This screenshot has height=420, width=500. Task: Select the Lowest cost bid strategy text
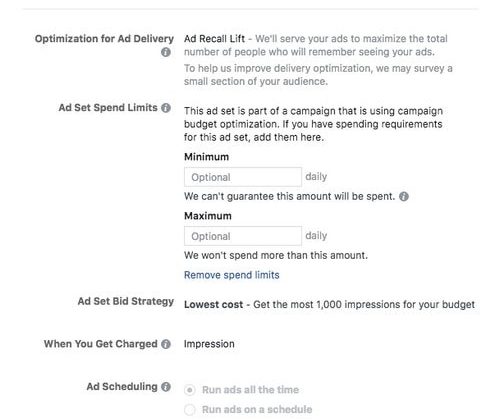point(213,304)
